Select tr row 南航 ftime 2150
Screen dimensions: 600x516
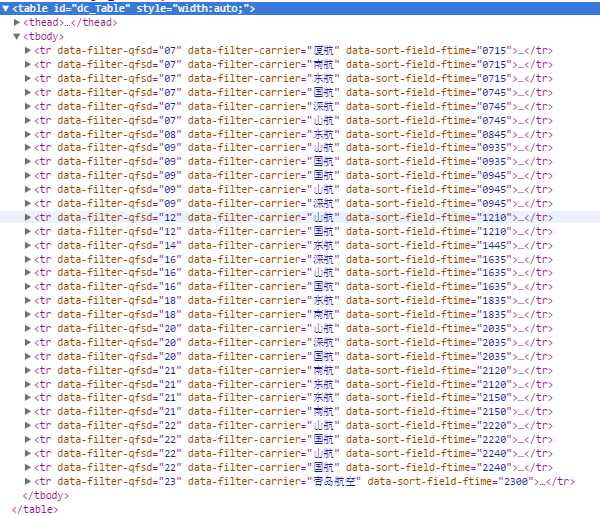click(x=293, y=411)
